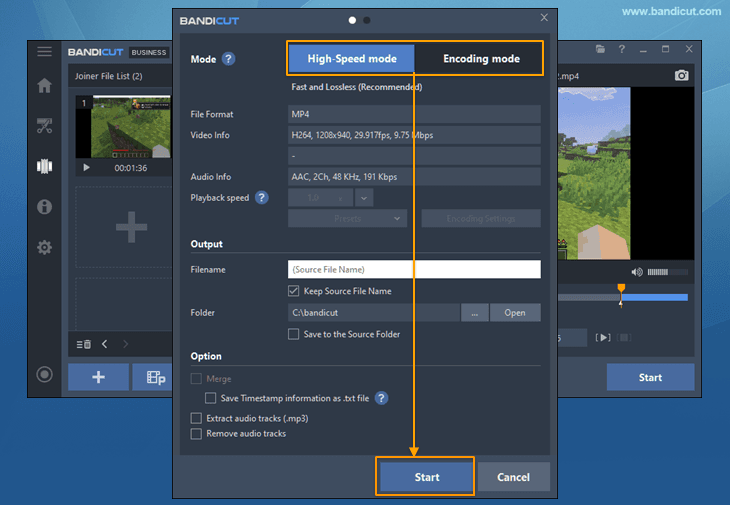This screenshot has height=505, width=730.
Task: Adjust the volume slider
Action: [x=667, y=272]
